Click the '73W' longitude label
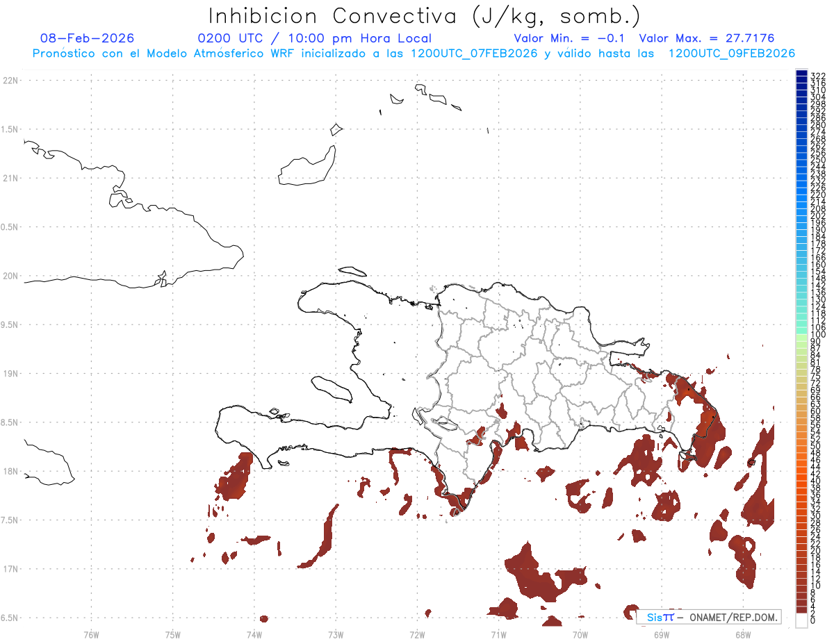The image size is (834, 644). [336, 634]
